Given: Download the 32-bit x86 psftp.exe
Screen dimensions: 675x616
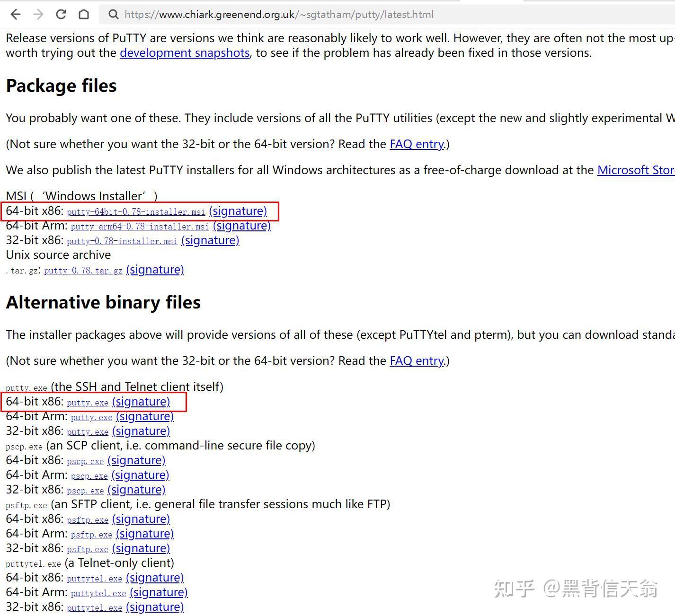Looking at the screenshot, I should (88, 549).
